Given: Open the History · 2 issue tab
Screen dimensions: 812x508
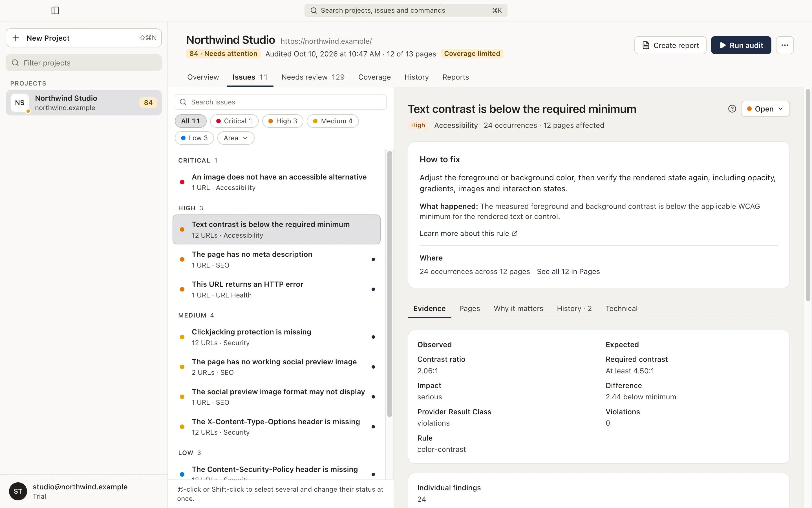Looking at the screenshot, I should coord(574,308).
